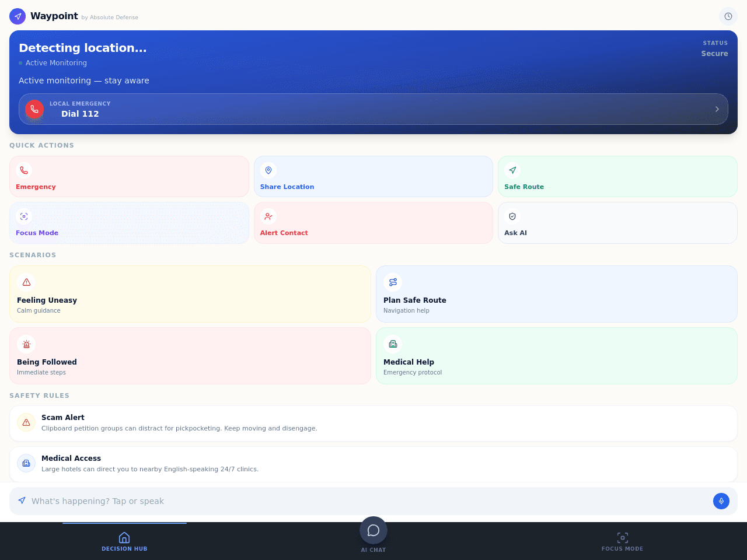Open the Ask AI shield action
Screen dimensions: 747x560
point(617,223)
